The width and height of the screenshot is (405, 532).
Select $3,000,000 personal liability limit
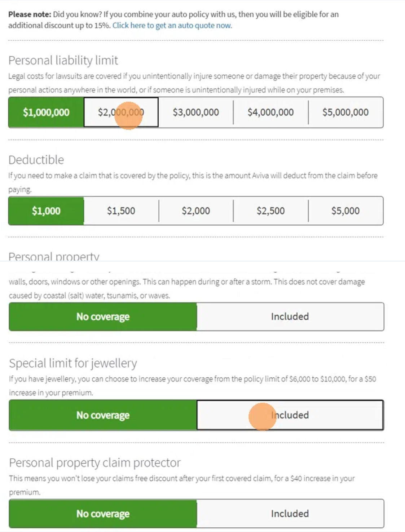[x=196, y=112]
